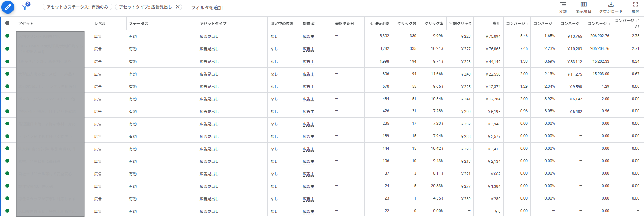644x217 pixels.
Task: Toggle status dot for row with 3,302 impressions
Action: [x=7, y=36]
